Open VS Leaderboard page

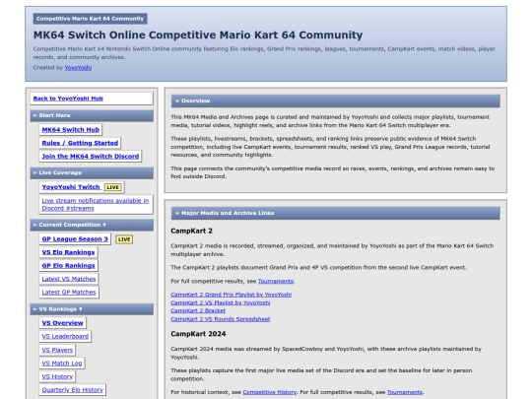coord(65,336)
